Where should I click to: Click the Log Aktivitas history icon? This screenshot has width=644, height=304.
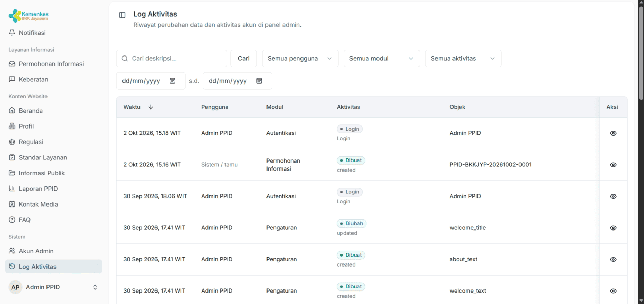(x=12, y=267)
